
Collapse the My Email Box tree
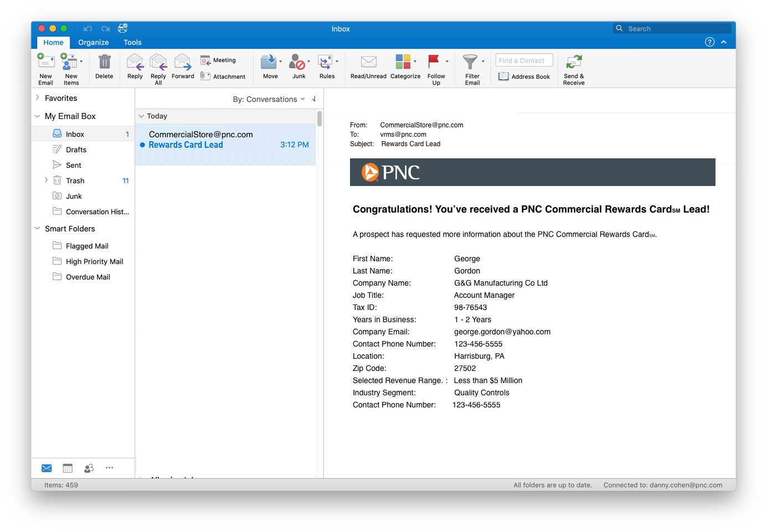[37, 116]
